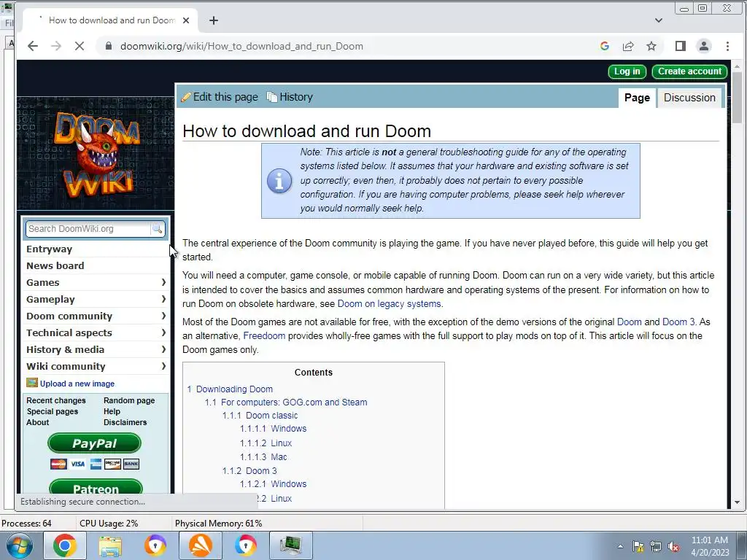Click the blue info icon in the notice

click(x=279, y=181)
